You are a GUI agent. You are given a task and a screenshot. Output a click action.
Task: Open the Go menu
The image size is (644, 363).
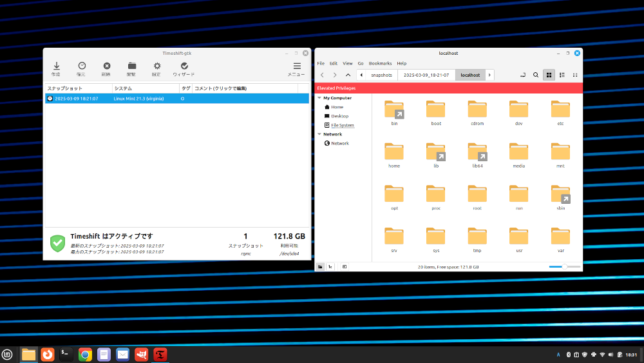(361, 63)
